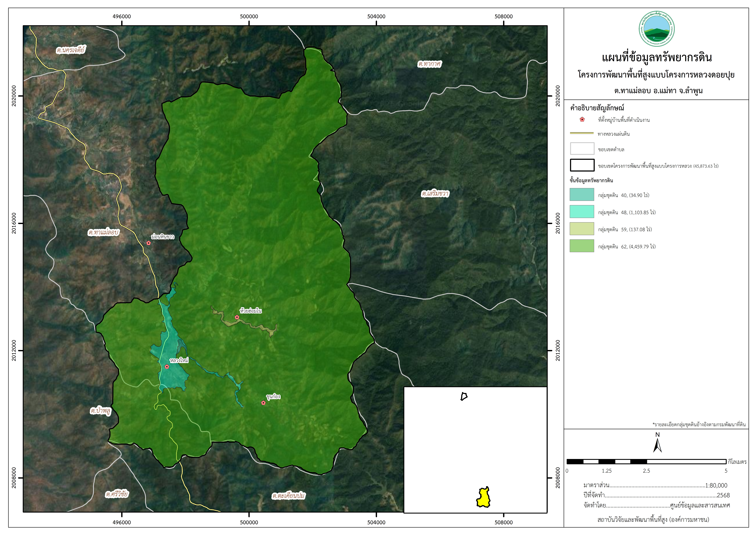This screenshot has width=756, height=535.
Task: Click the กิโลเมตร unit label
Action: tap(737, 462)
